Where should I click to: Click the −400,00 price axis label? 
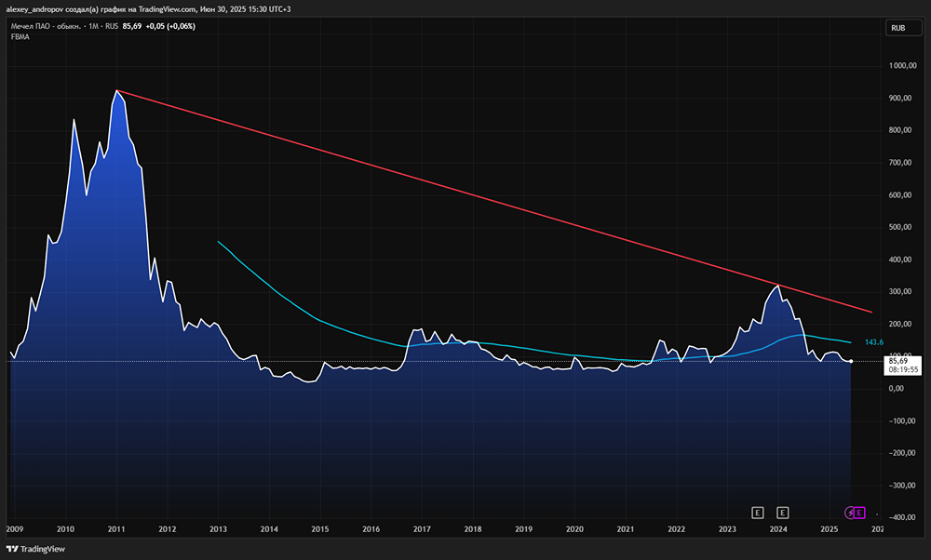tap(902, 517)
